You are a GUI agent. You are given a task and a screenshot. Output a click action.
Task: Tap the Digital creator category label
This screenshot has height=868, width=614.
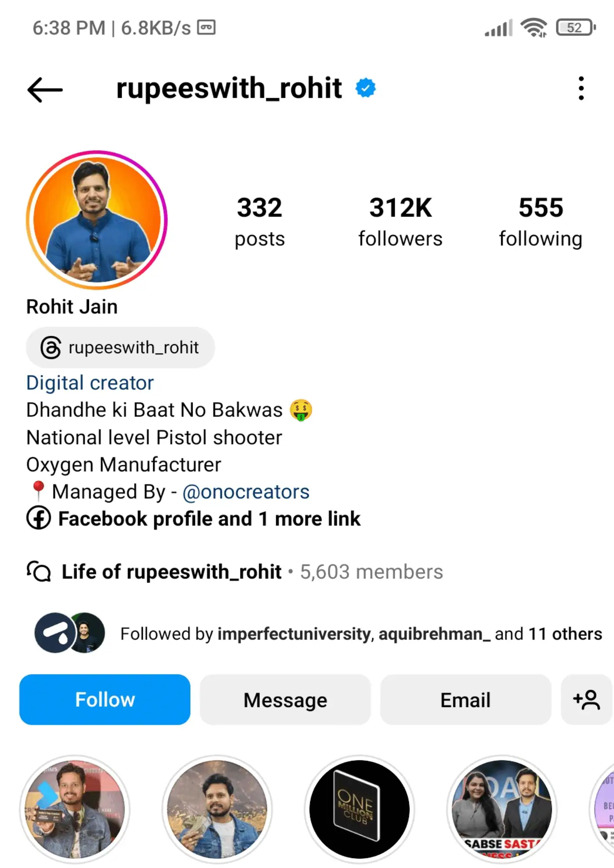[90, 383]
